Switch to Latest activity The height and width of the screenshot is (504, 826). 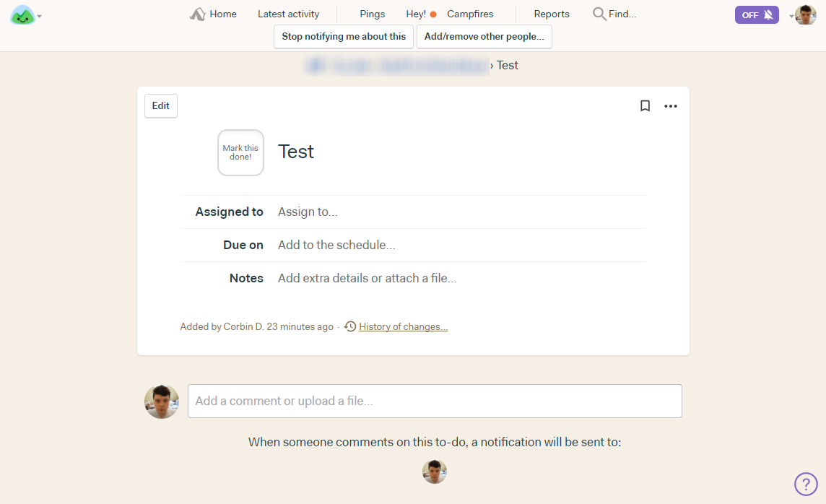(x=288, y=14)
